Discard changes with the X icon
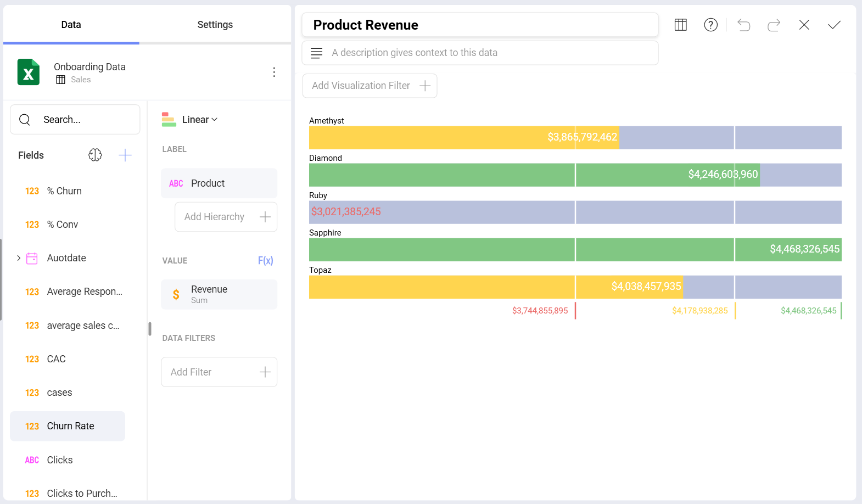The image size is (862, 504). (804, 25)
